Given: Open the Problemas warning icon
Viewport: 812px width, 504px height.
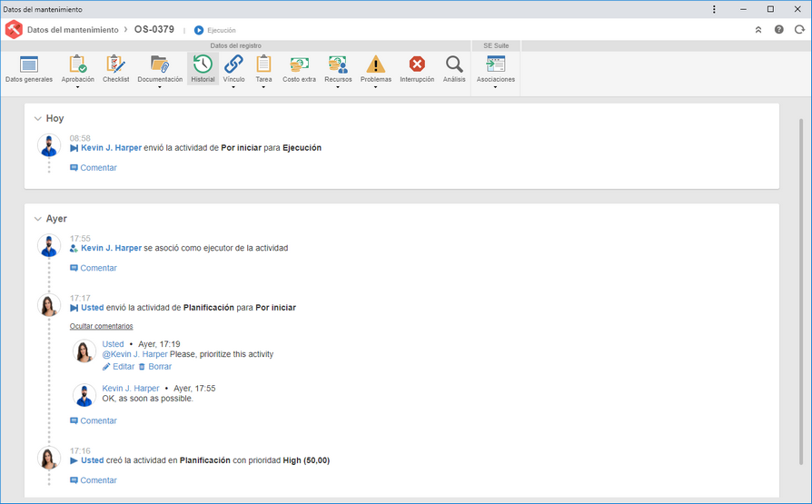Looking at the screenshot, I should click(376, 64).
